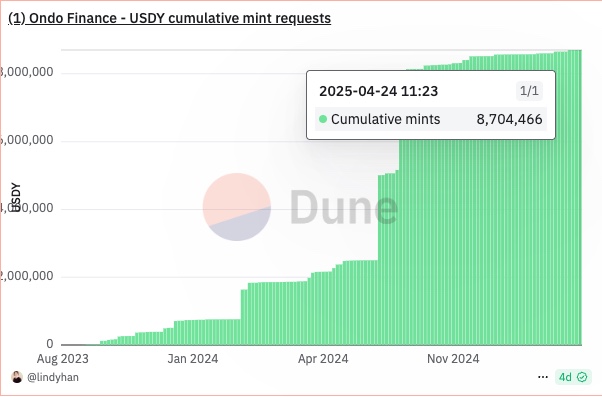Click the Jan 2024 x-axis label
Image resolution: width=602 pixels, height=397 pixels.
pos(193,359)
